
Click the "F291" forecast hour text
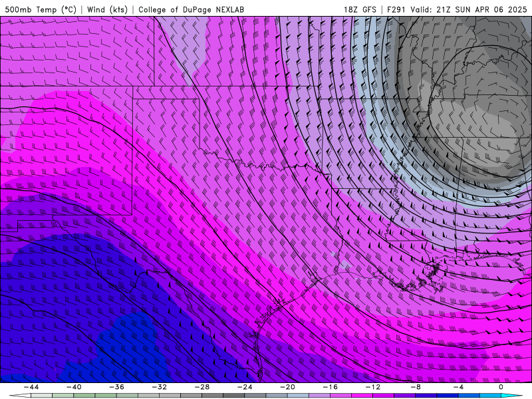(396, 9)
